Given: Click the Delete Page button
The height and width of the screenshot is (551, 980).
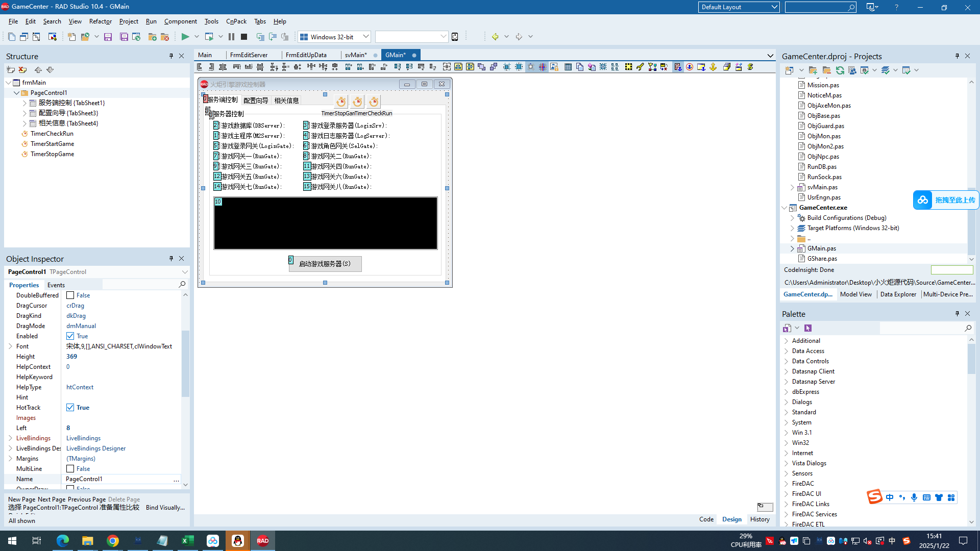Looking at the screenshot, I should coord(124,499).
